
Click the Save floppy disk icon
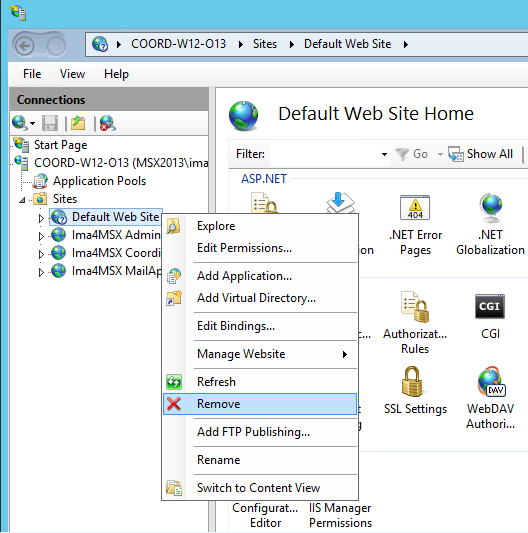click(x=50, y=123)
